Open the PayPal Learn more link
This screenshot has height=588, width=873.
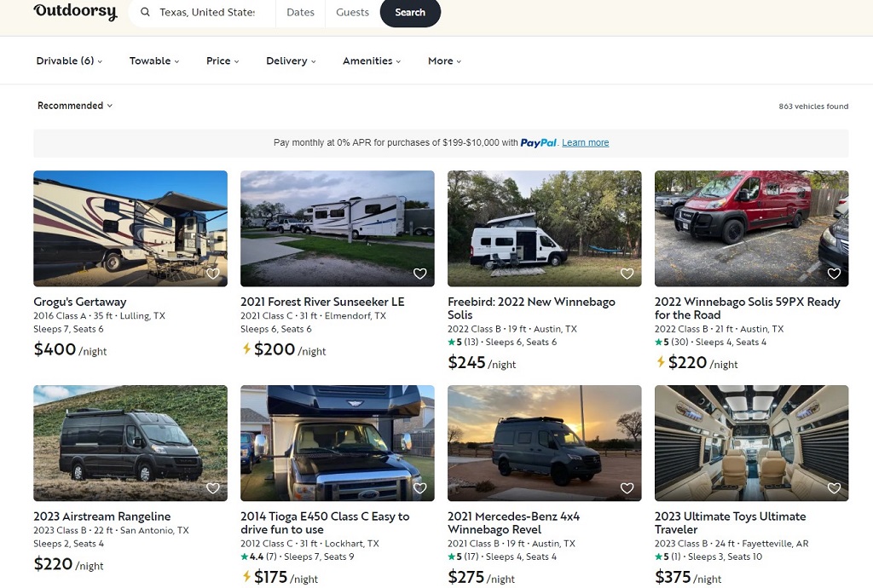(586, 142)
